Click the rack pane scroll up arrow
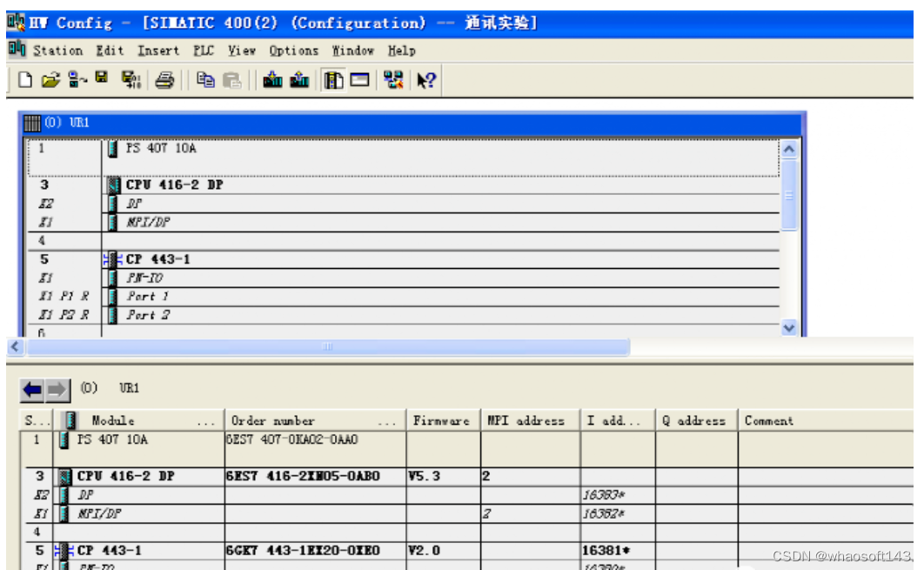The image size is (924, 570). 789,149
